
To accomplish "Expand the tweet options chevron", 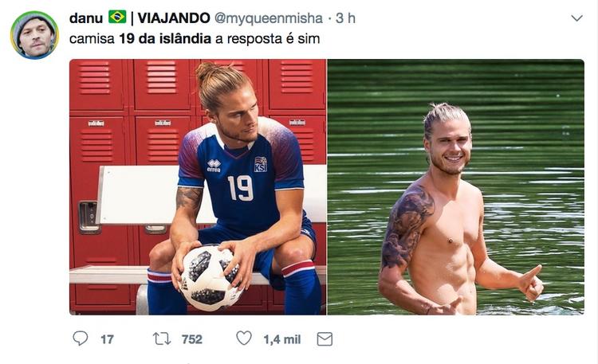I will tap(576, 18).
